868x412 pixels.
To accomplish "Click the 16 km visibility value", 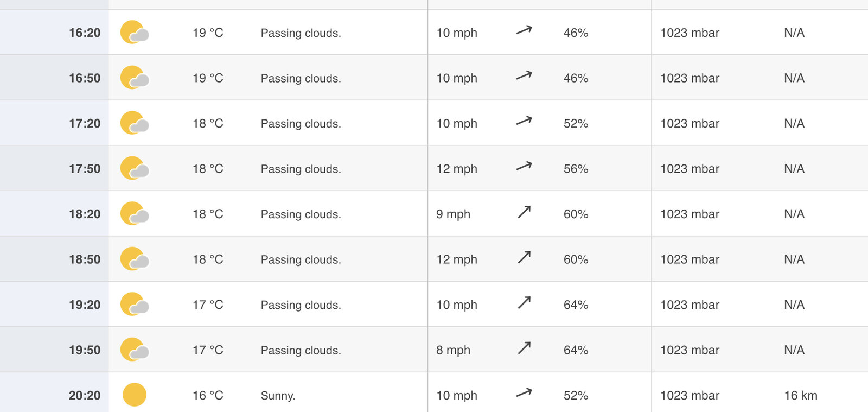I will (800, 396).
